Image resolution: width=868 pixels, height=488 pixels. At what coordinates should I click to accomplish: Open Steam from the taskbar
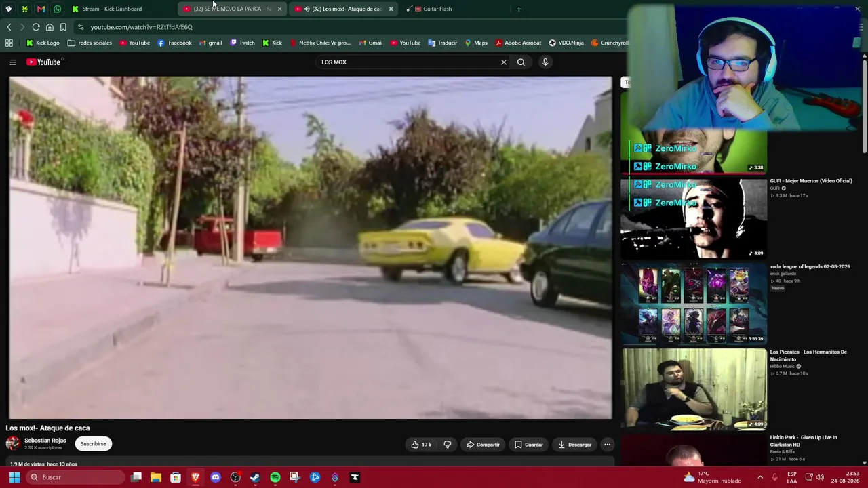pyautogui.click(x=255, y=477)
